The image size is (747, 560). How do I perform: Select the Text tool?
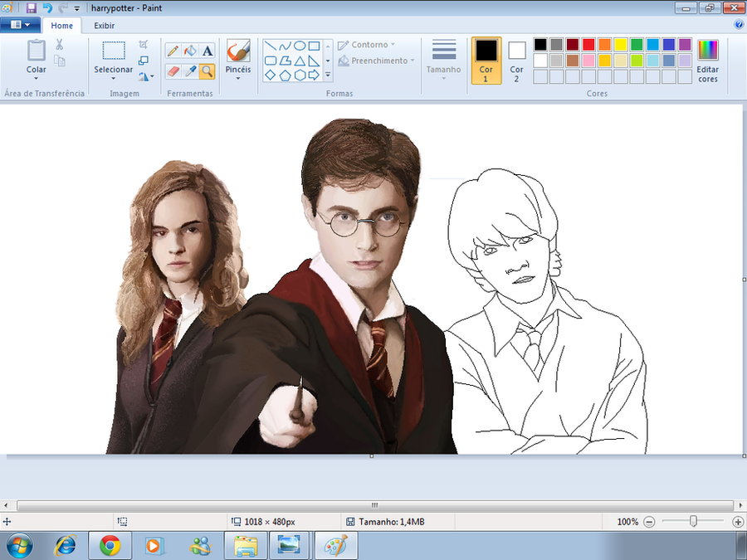(207, 51)
